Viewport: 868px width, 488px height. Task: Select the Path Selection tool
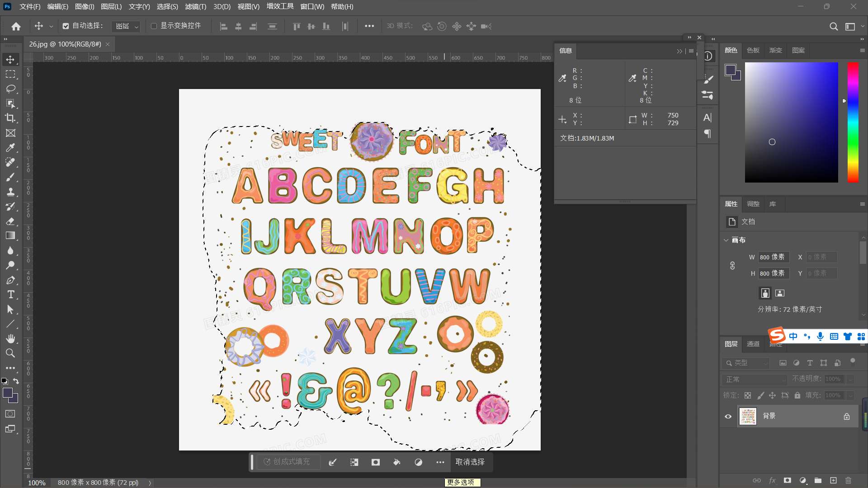(10, 310)
